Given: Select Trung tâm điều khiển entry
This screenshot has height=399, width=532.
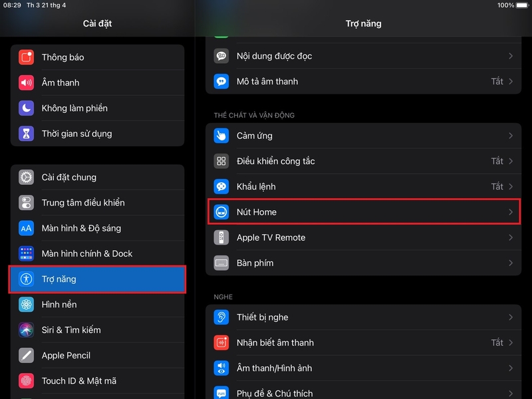Looking at the screenshot, I should tap(97, 203).
